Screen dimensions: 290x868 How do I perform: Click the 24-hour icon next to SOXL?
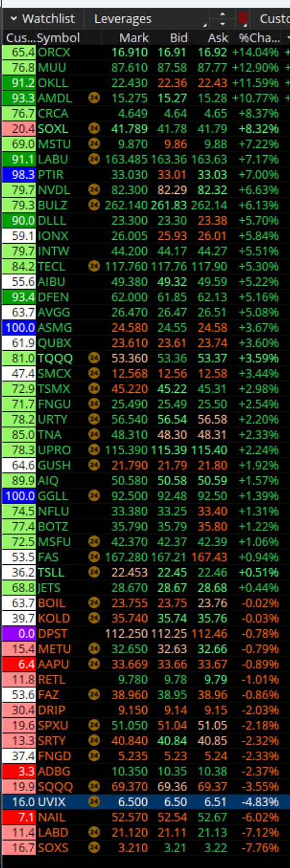click(x=94, y=129)
